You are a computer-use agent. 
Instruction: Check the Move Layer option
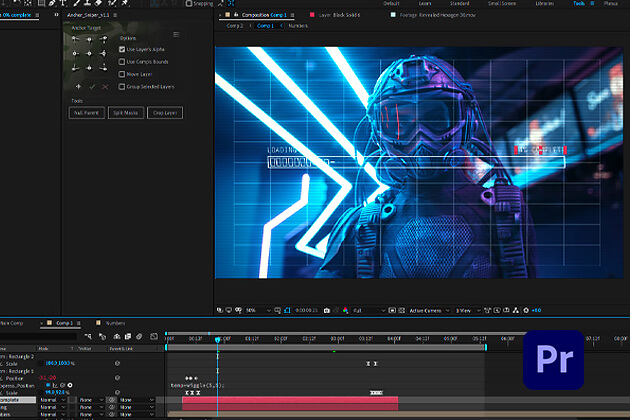coord(122,74)
